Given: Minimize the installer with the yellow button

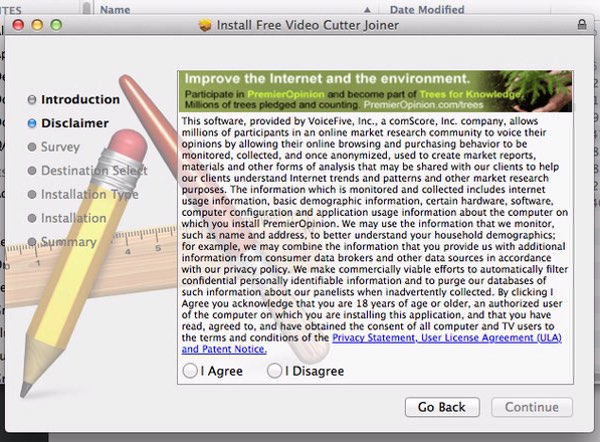Looking at the screenshot, I should tap(39, 22).
